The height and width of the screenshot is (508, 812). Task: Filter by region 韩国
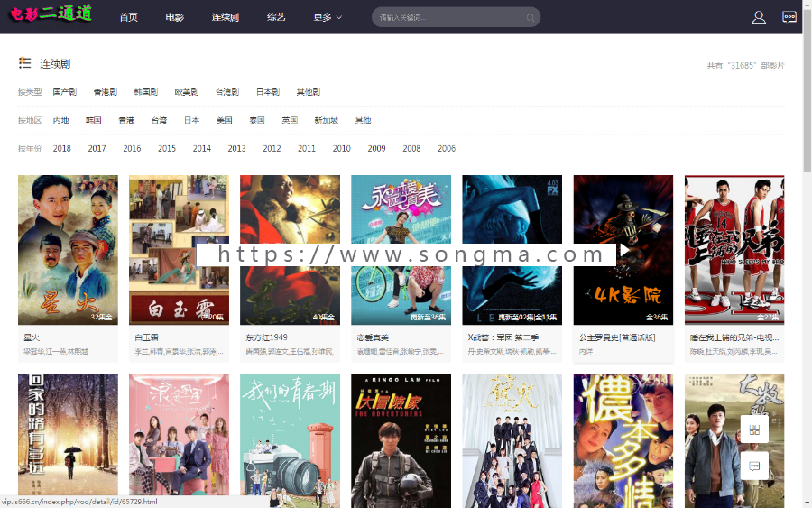(93, 120)
